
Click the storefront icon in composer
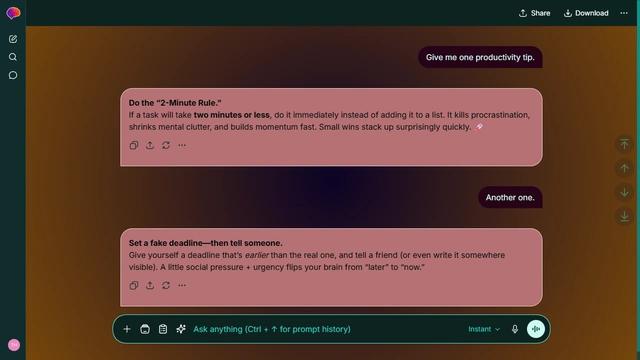coord(145,329)
